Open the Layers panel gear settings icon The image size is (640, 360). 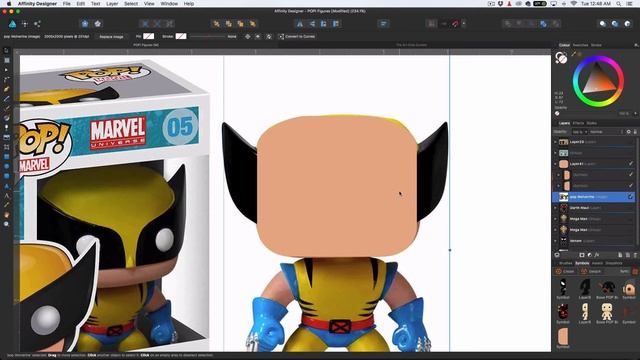click(x=629, y=132)
